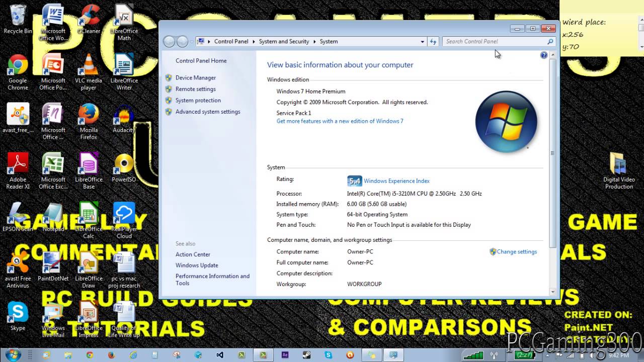The image size is (644, 362).
Task: Select Microsoft Office Word desktop icon
Action: [x=53, y=23]
